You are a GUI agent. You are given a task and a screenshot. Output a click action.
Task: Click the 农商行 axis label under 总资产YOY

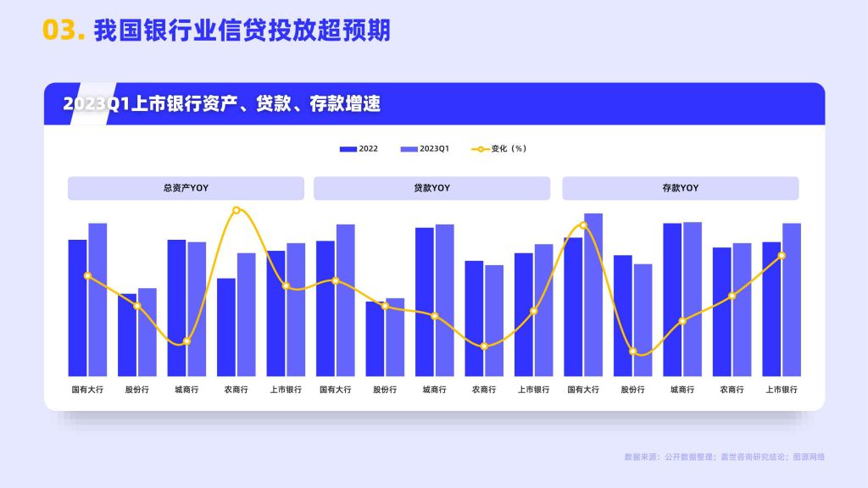pos(236,390)
